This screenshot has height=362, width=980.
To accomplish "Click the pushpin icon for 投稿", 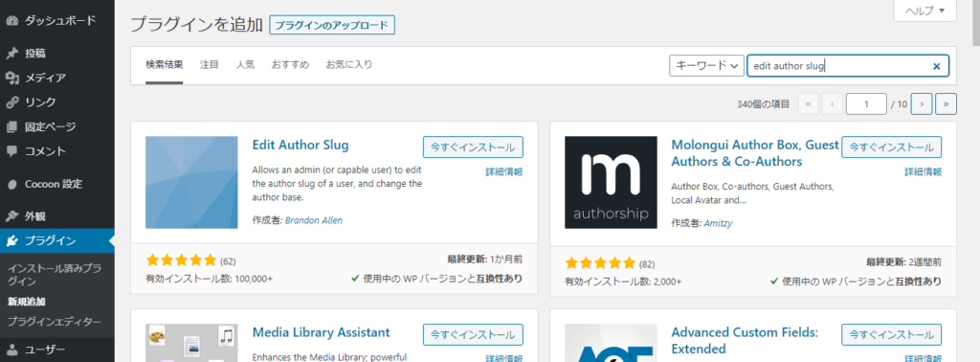I will point(11,54).
